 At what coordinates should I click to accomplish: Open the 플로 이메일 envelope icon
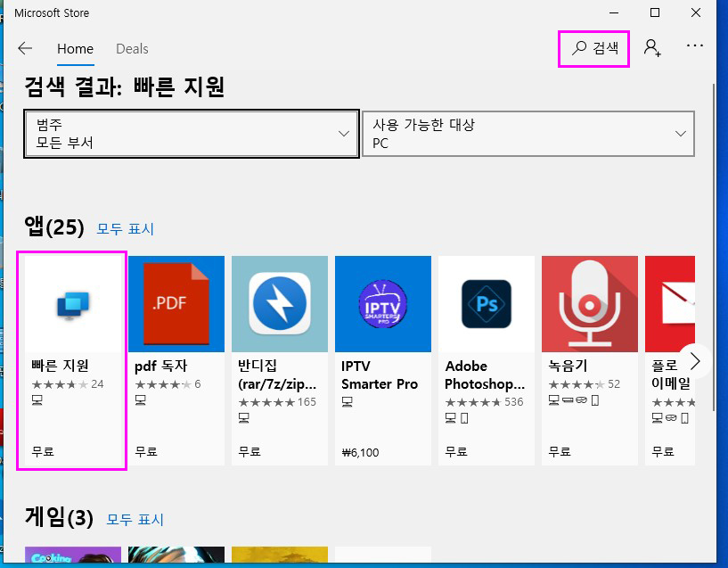[670, 304]
